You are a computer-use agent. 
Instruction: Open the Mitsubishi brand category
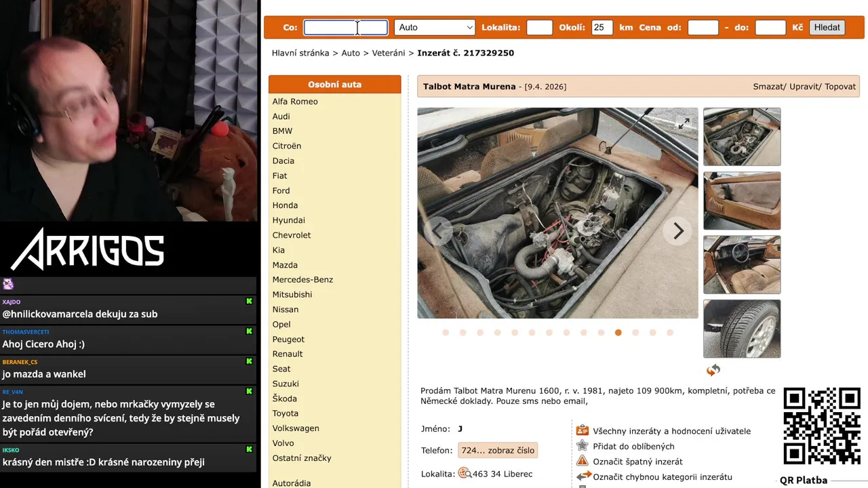292,295
